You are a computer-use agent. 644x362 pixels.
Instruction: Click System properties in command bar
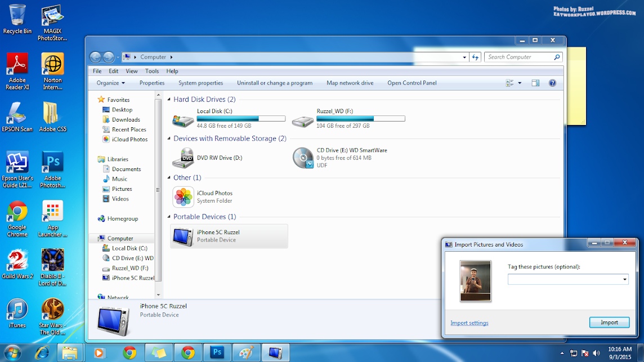pos(200,83)
